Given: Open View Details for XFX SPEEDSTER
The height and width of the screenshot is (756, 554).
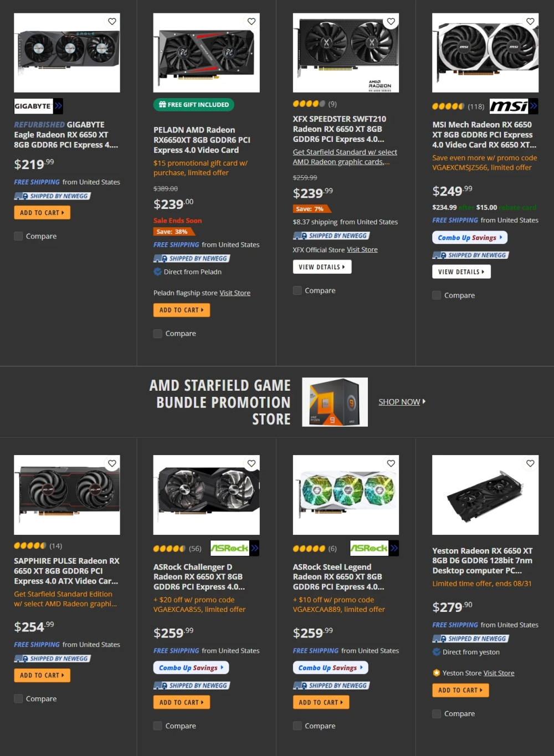Looking at the screenshot, I should click(322, 267).
